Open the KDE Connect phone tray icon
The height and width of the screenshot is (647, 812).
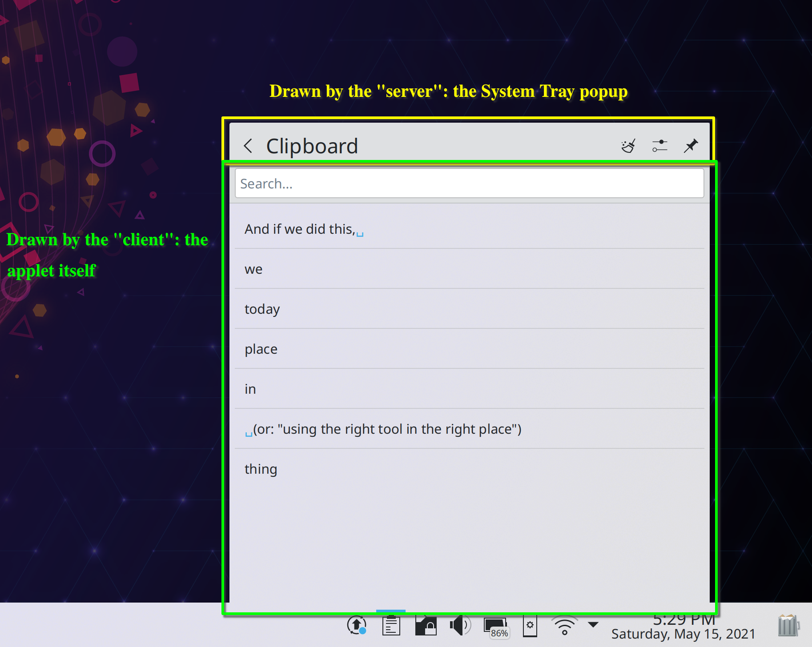(530, 626)
